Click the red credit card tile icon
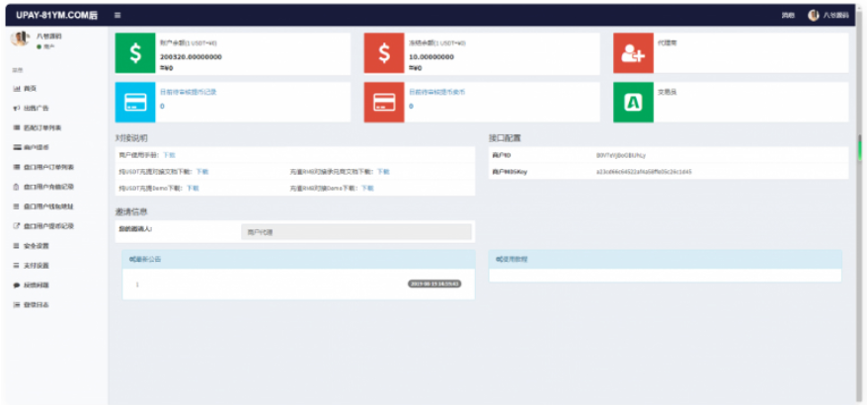868x405 pixels. coord(383,103)
